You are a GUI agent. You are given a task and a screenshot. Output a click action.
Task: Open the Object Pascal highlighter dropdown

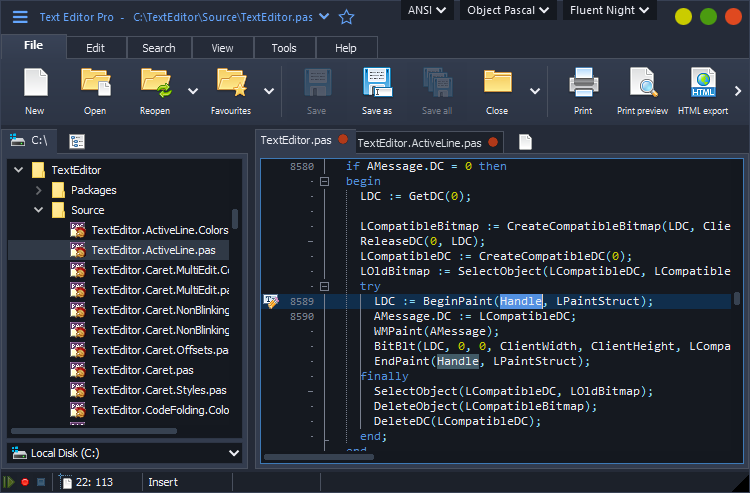pyautogui.click(x=508, y=10)
